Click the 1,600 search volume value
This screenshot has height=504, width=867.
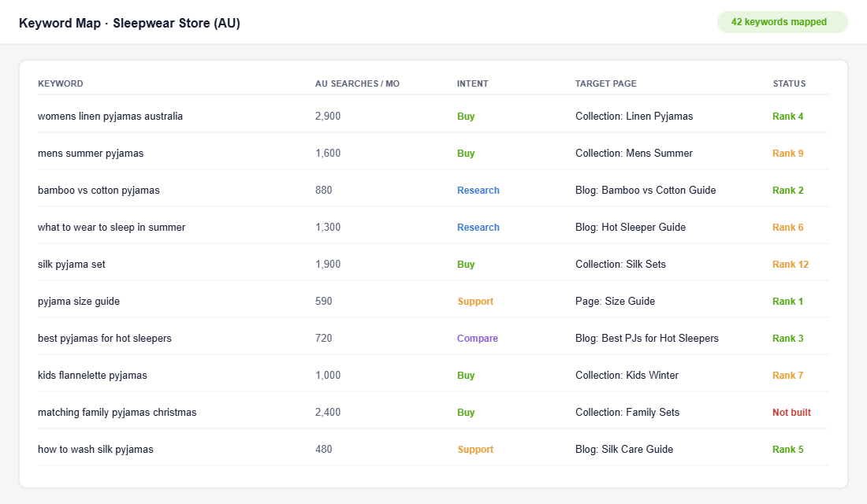tap(328, 153)
